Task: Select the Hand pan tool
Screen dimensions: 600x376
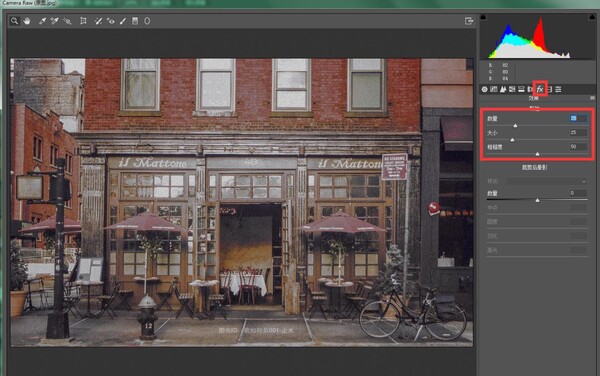Action: tap(27, 21)
